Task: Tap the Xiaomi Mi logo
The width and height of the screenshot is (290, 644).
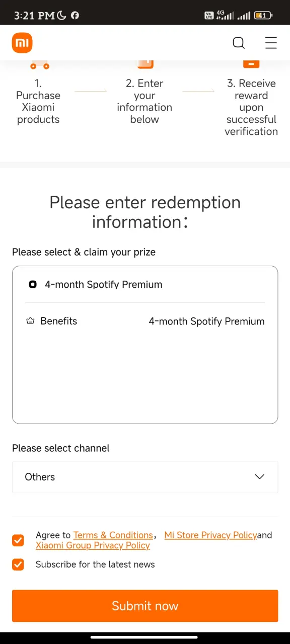Action: coord(22,43)
